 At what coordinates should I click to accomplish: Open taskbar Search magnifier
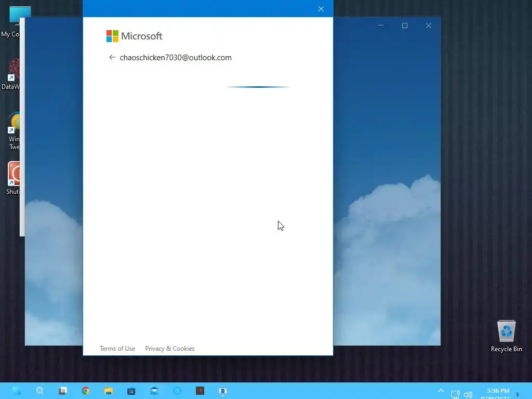click(x=39, y=391)
